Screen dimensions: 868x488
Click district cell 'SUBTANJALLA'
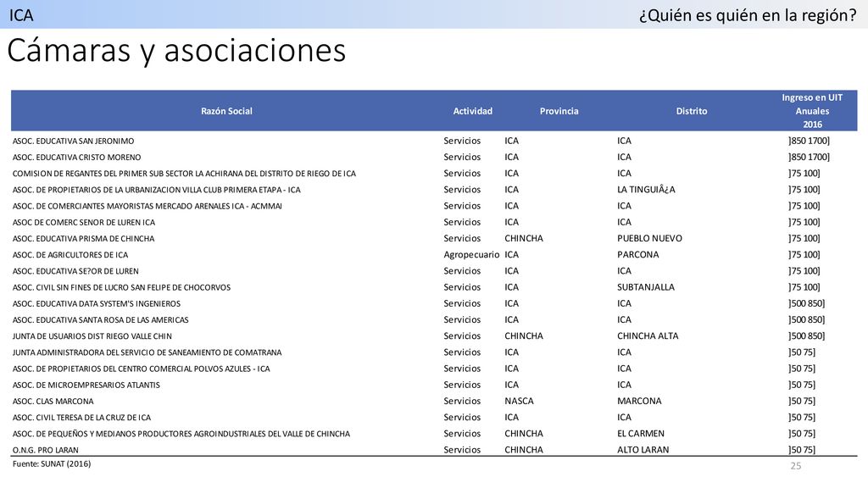(x=645, y=287)
